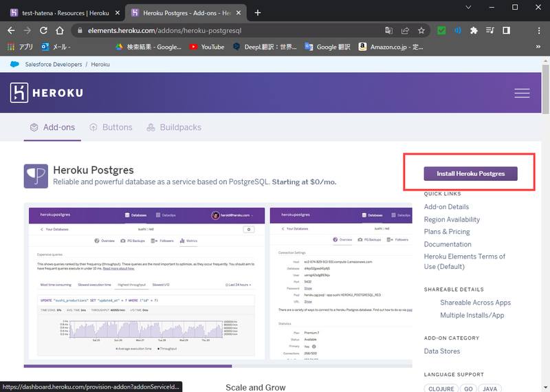Select the Heroku Postgres Add-ons browser tab

pyautogui.click(x=186, y=13)
